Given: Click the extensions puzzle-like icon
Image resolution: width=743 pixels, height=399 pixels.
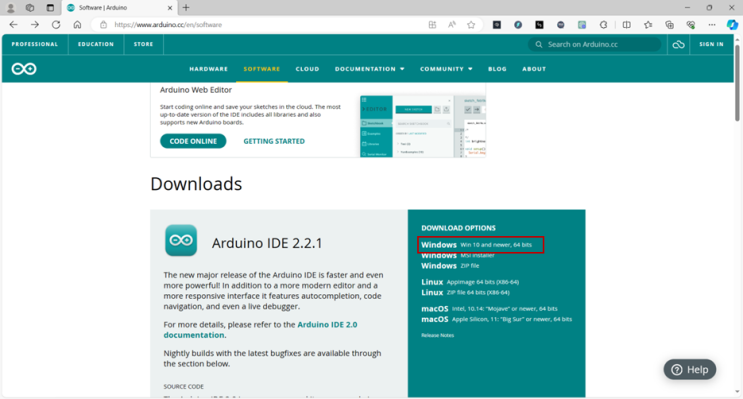Looking at the screenshot, I should click(x=603, y=25).
